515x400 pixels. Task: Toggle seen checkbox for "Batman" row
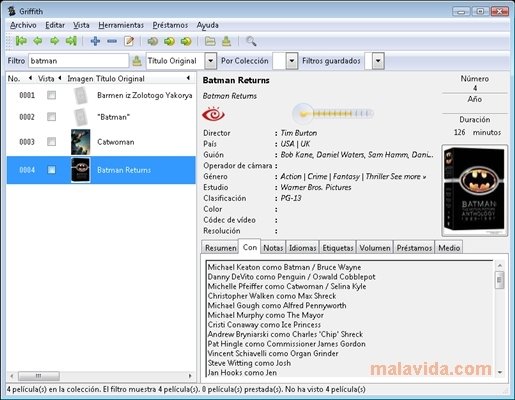click(x=51, y=117)
